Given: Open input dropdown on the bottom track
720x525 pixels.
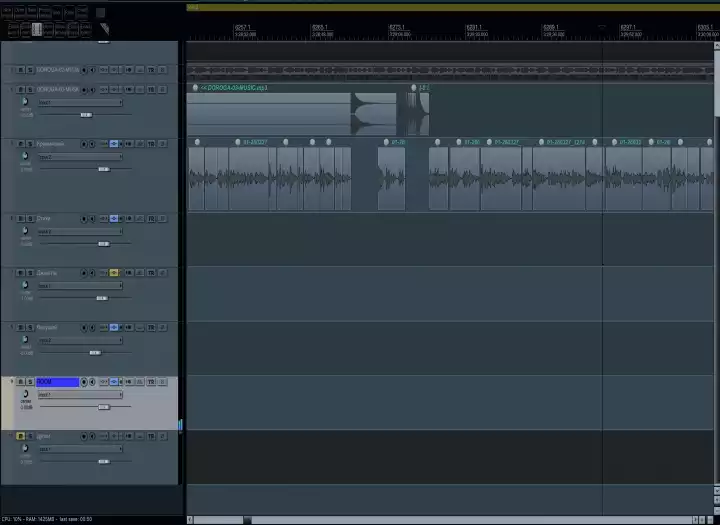Looking at the screenshot, I should click(x=80, y=449).
